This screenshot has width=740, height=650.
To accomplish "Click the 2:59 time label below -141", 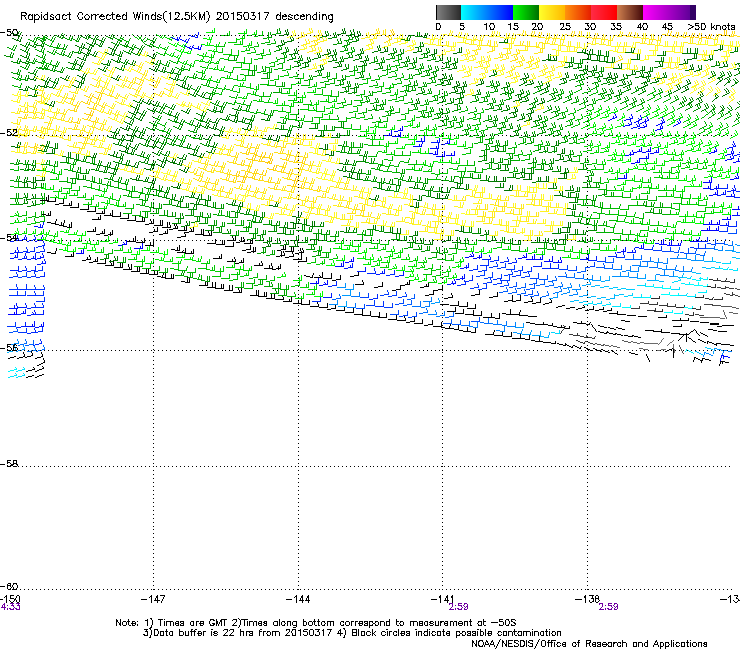I will click(x=458, y=607).
